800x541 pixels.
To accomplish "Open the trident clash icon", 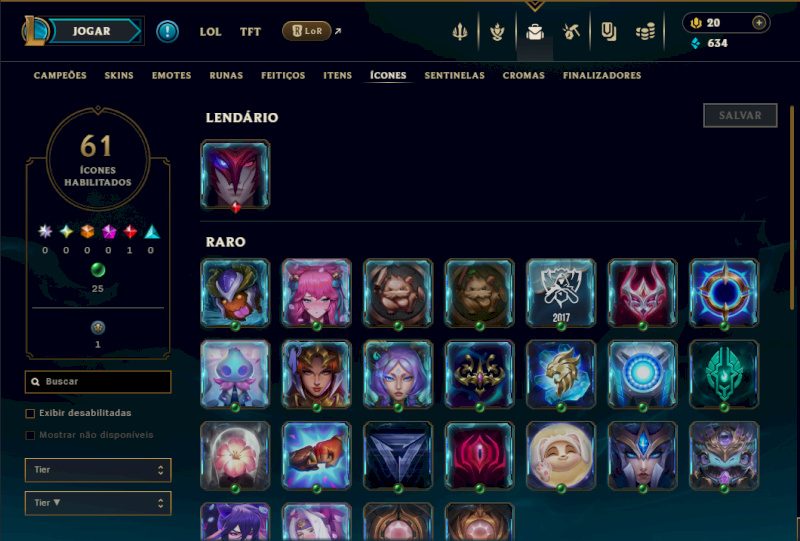I will (x=460, y=32).
